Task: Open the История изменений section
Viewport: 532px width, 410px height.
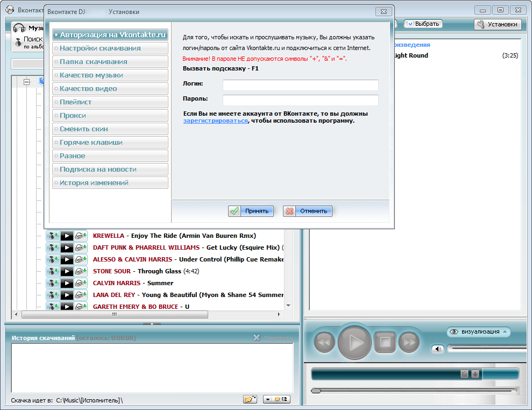Action: click(110, 182)
